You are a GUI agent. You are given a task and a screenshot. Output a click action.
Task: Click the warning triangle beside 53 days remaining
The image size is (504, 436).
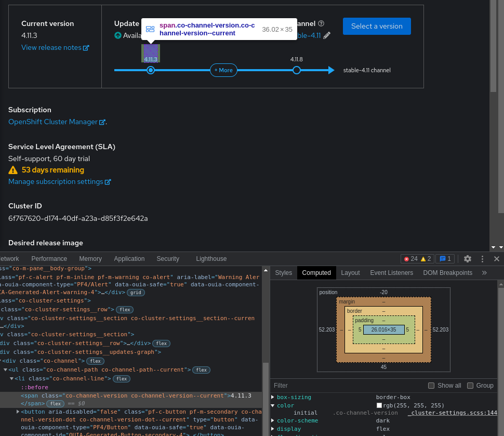click(x=13, y=170)
